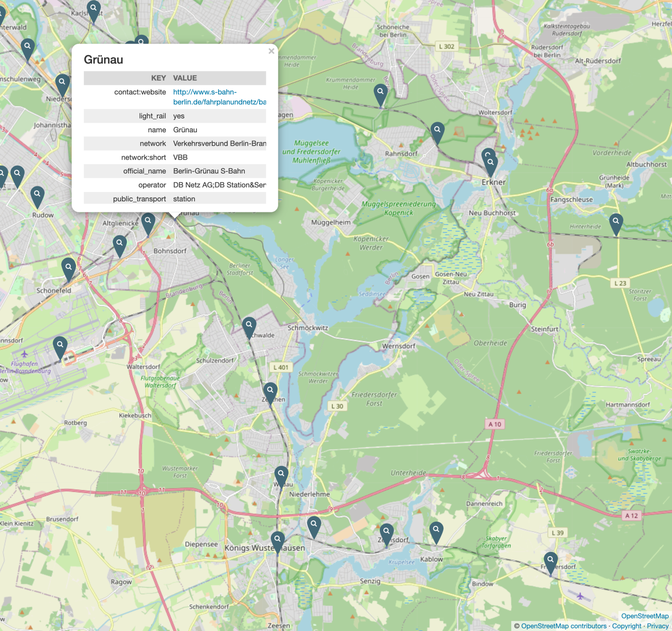Close the Grünau popup

(x=271, y=51)
